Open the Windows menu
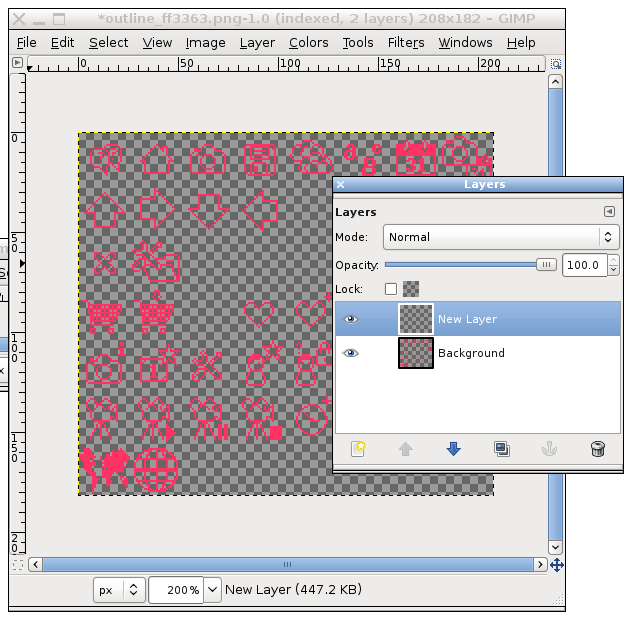The image size is (632, 620). point(465,43)
